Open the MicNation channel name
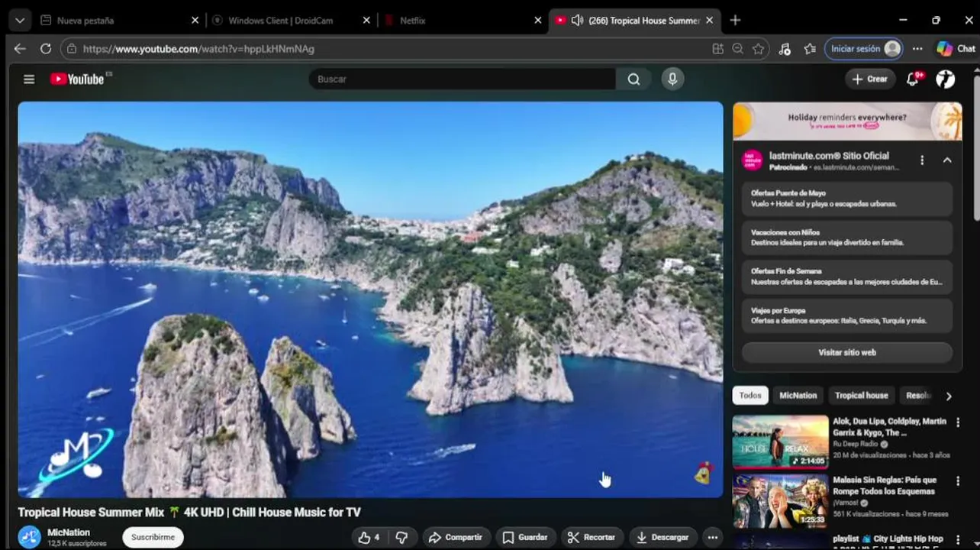The image size is (980, 550). point(69,532)
